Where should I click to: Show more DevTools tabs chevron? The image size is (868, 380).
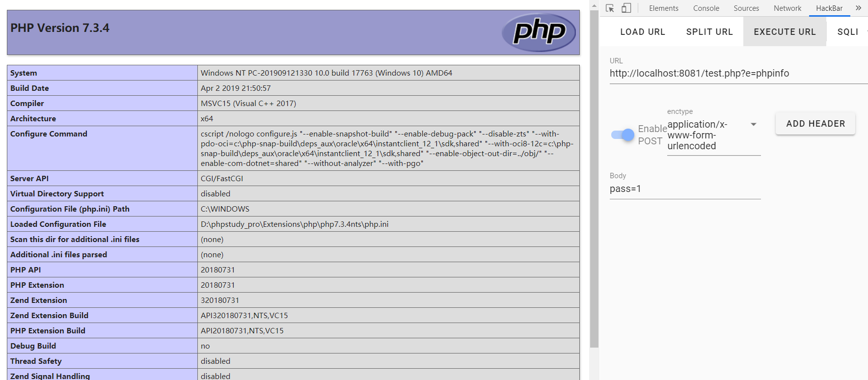(858, 8)
